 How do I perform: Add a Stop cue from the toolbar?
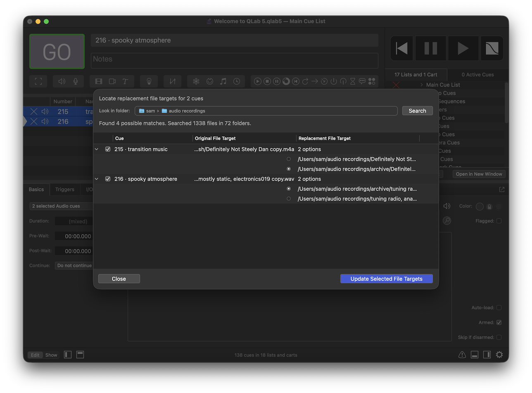(x=267, y=81)
